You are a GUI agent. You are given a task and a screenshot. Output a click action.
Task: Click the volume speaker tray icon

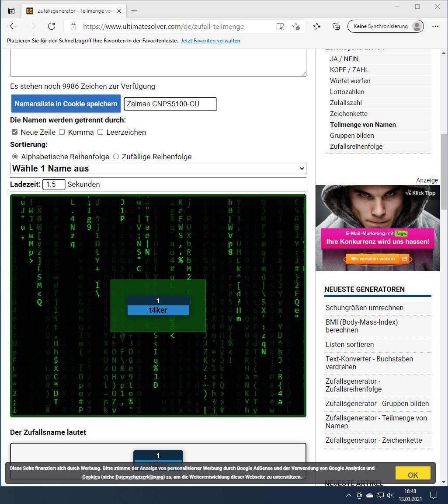point(390,495)
